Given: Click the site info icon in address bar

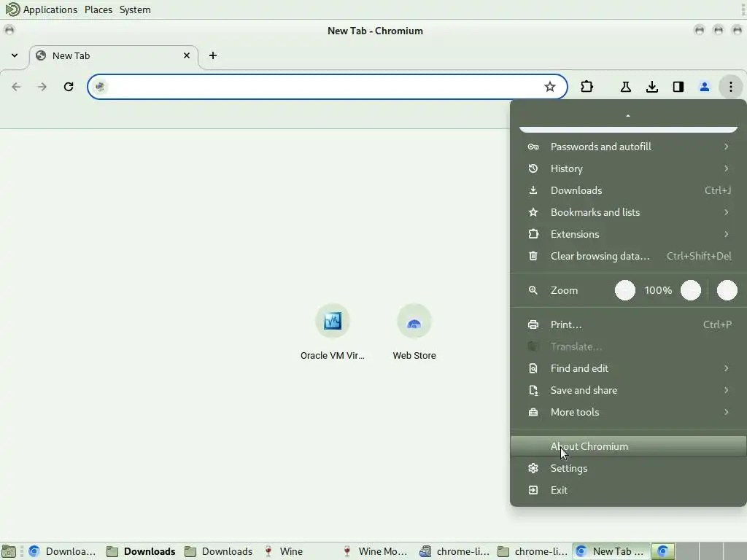Looking at the screenshot, I should point(100,87).
